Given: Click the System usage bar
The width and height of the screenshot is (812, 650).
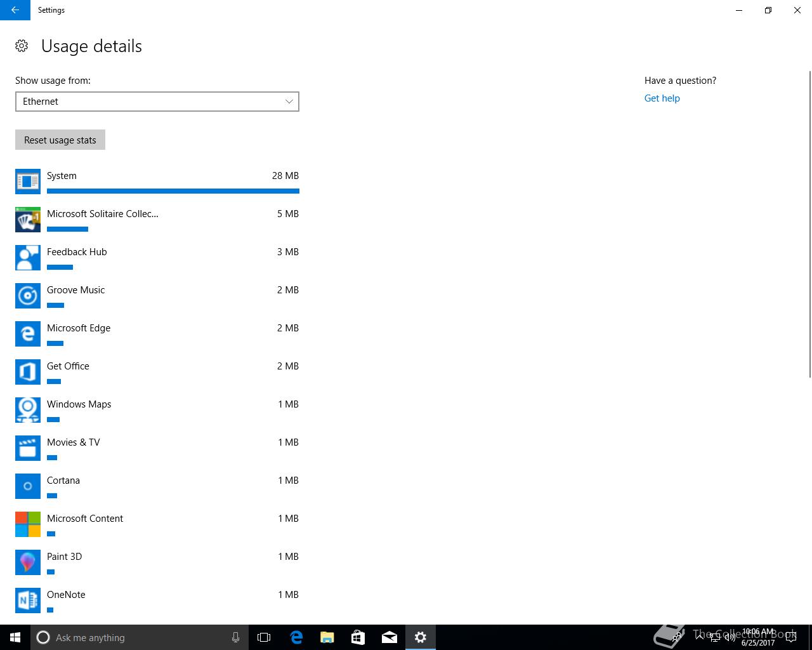Looking at the screenshot, I should [x=173, y=191].
